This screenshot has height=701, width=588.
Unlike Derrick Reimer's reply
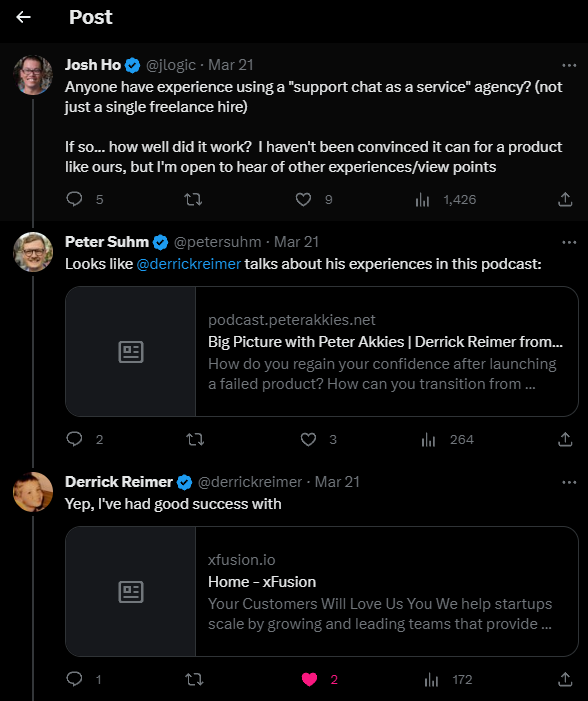[309, 680]
